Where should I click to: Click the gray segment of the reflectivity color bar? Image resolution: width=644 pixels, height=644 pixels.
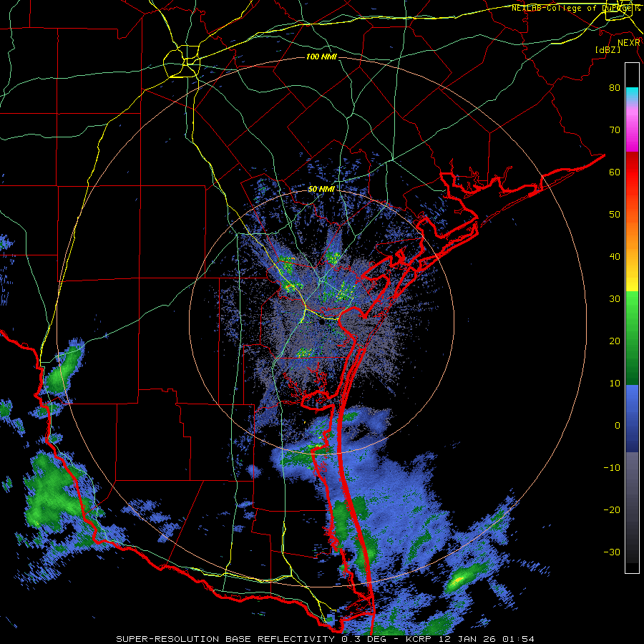pos(632,507)
